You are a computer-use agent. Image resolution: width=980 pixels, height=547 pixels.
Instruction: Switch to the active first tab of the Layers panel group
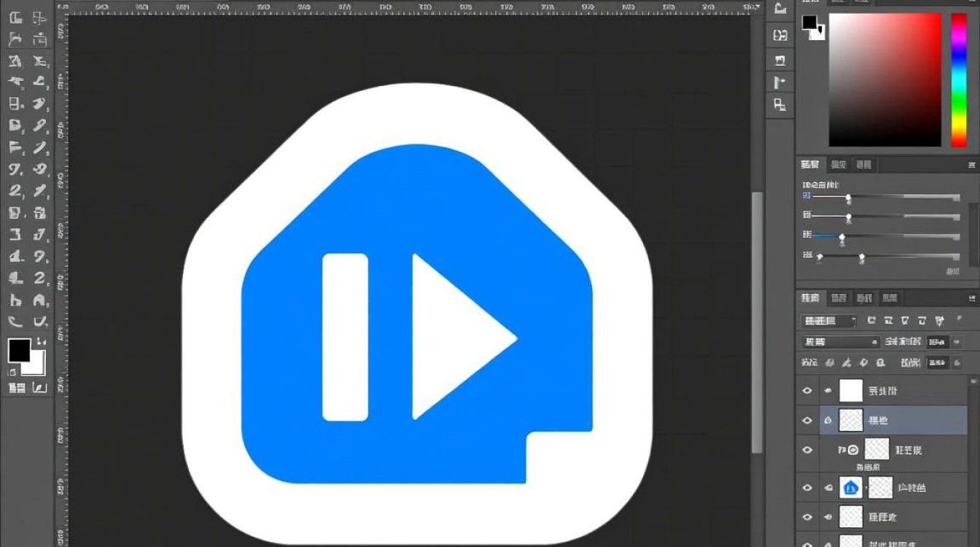click(x=811, y=298)
